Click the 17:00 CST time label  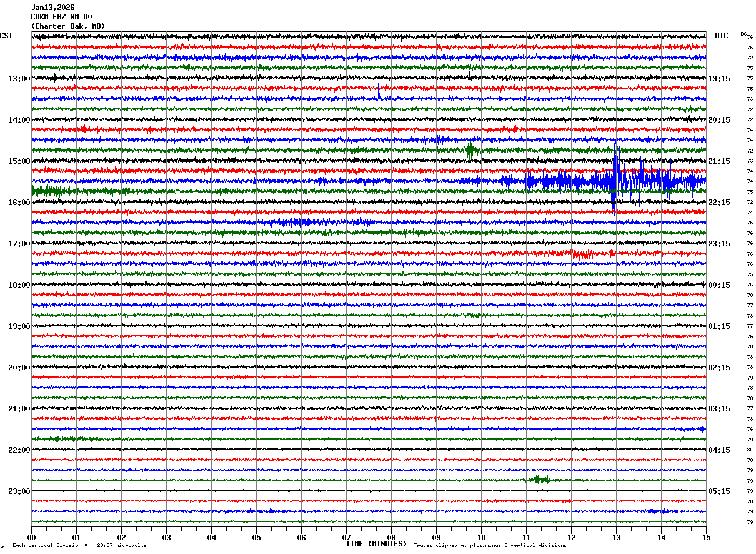[19, 244]
